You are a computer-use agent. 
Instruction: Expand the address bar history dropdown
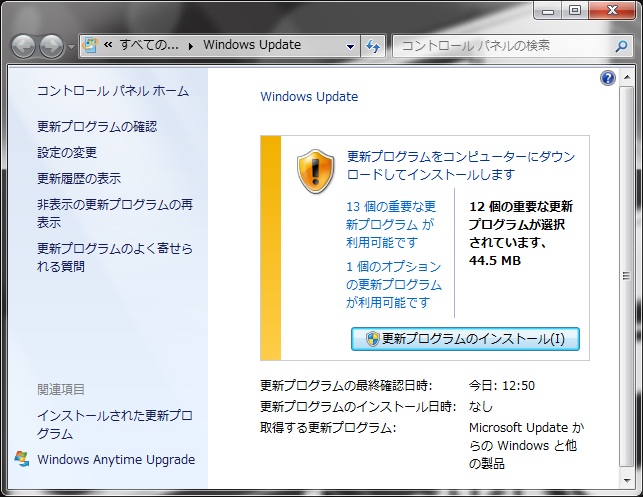(x=350, y=46)
